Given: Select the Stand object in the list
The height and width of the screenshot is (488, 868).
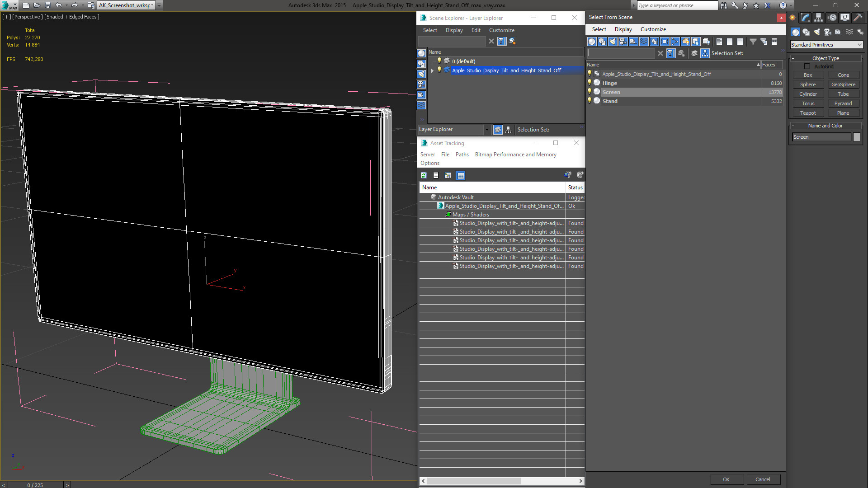Looking at the screenshot, I should click(609, 101).
